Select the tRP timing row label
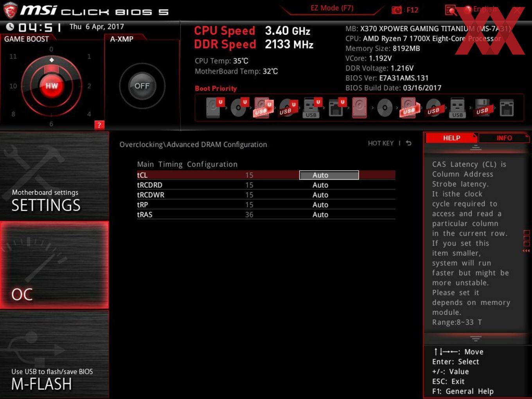 pyautogui.click(x=142, y=205)
